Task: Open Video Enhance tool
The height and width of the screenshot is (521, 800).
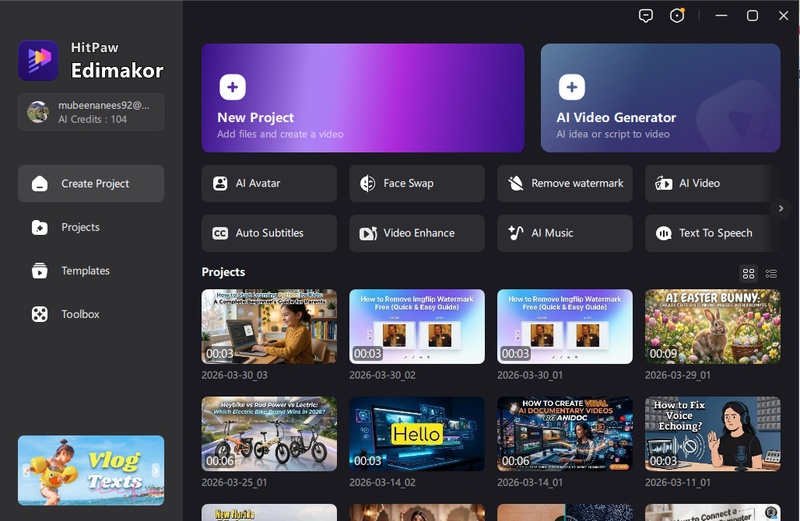Action: pos(417,233)
